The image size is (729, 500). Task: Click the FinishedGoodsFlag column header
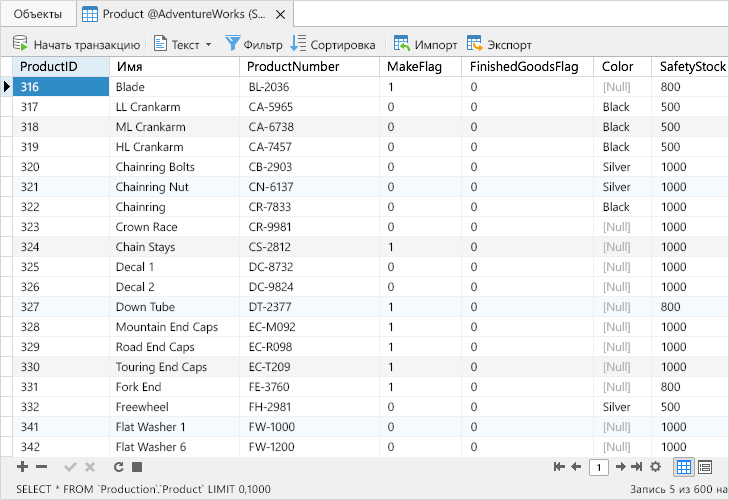[x=528, y=67]
